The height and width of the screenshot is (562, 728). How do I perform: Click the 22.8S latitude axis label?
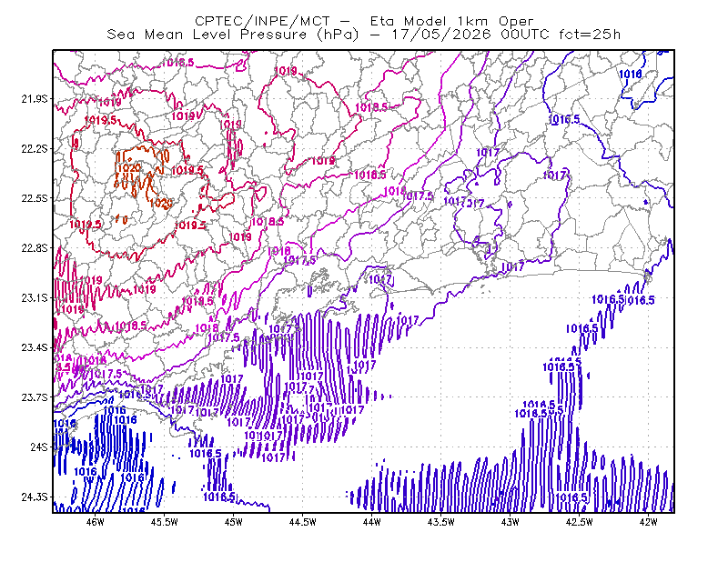[35, 248]
